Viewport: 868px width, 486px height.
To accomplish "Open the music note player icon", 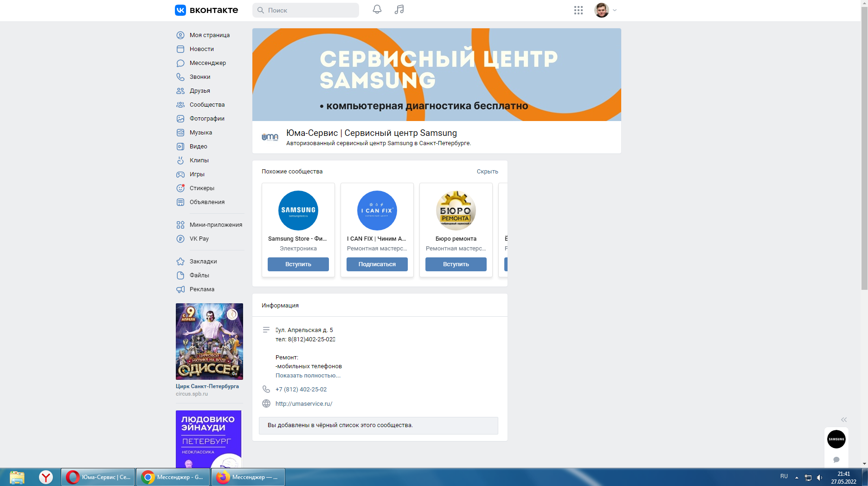I will (399, 10).
